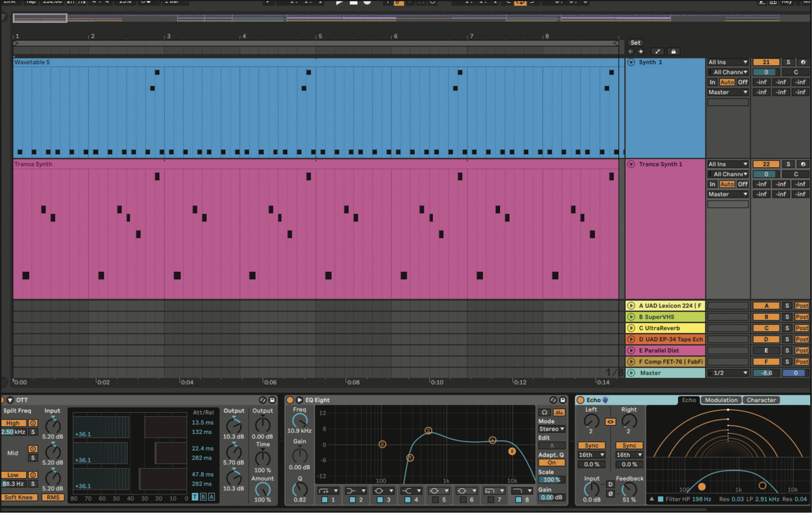Enable Sync on the Echo right channel

pos(628,445)
